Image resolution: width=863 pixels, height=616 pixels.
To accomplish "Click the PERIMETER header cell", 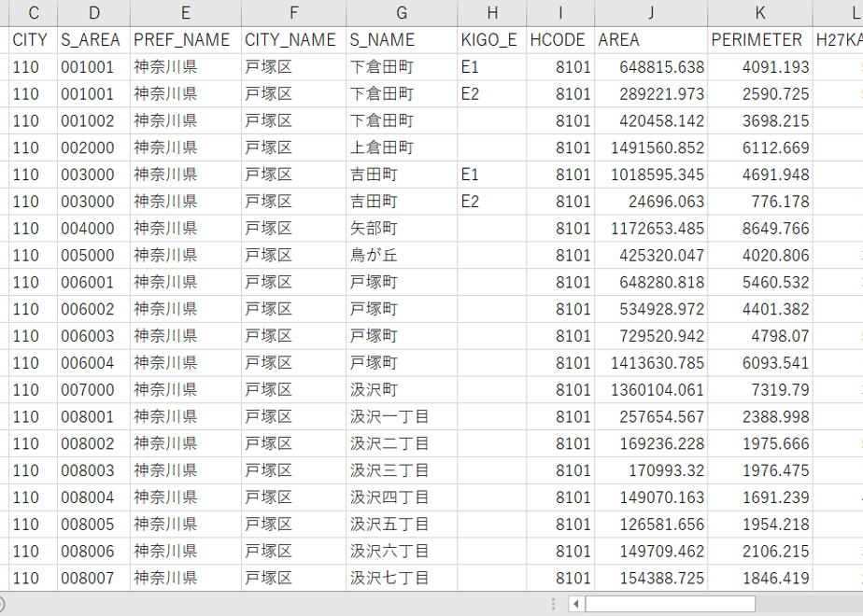I will pos(760,40).
